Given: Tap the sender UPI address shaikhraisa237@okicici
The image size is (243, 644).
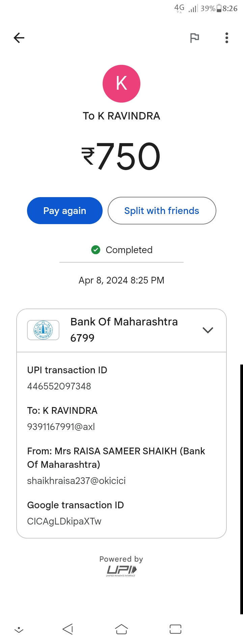Looking at the screenshot, I should point(76,481).
